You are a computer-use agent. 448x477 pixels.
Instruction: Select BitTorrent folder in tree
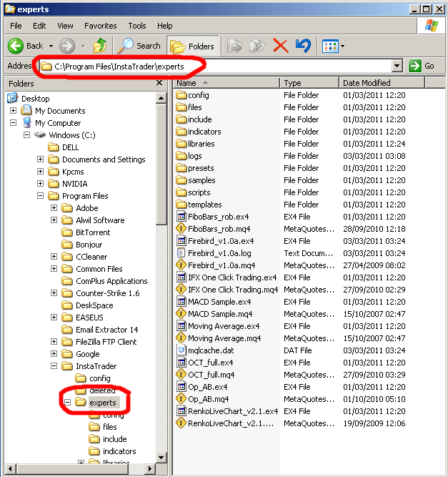[93, 232]
